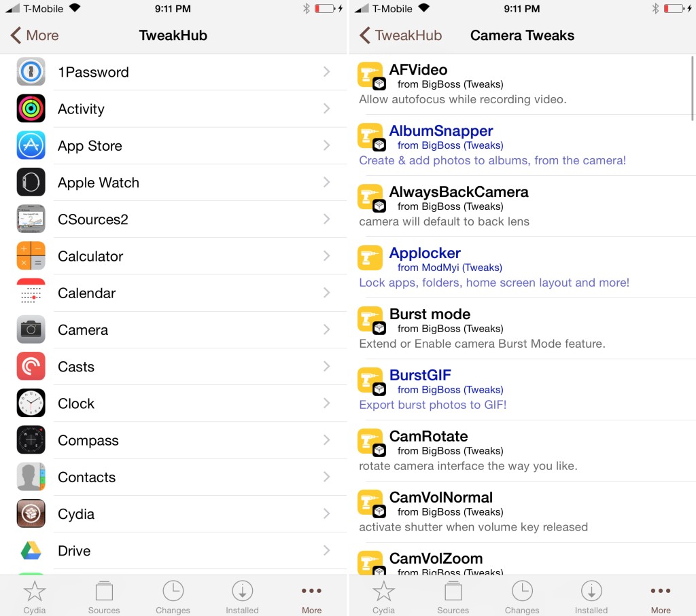This screenshot has height=616, width=696.
Task: Tap the CamVolZoom package icon
Action: [x=370, y=563]
